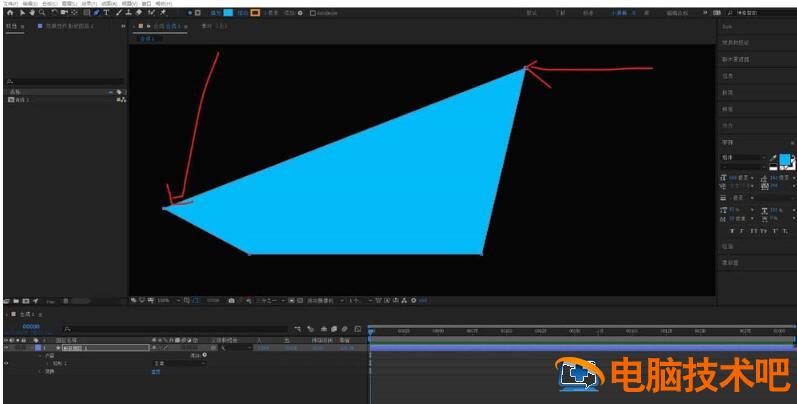Select the Selection arrow tool
The height and width of the screenshot is (404, 797).
(22, 13)
